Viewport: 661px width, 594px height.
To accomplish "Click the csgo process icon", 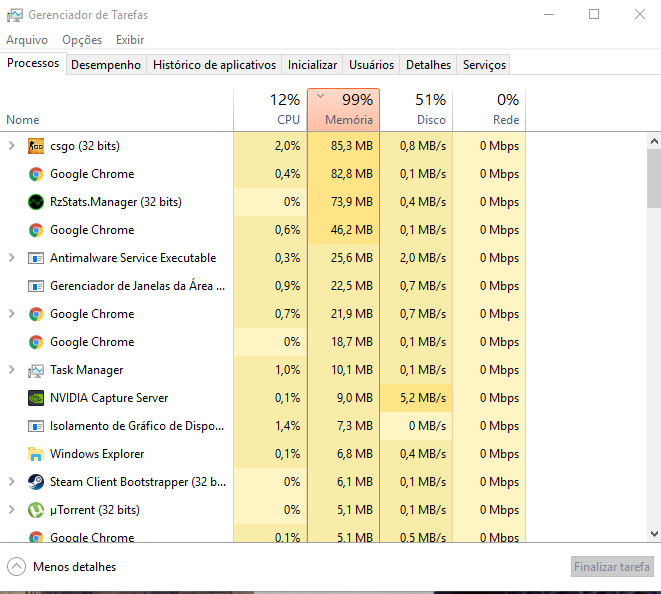I will pos(36,146).
